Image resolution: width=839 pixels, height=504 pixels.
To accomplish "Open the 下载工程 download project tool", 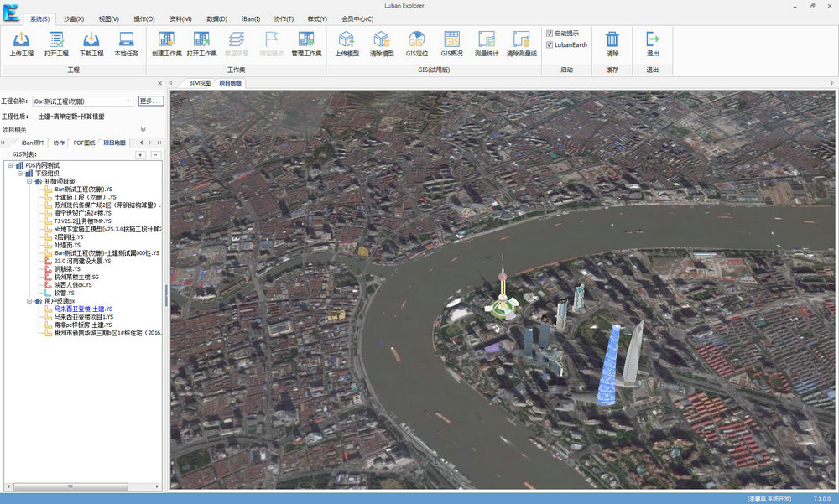I will [91, 39].
